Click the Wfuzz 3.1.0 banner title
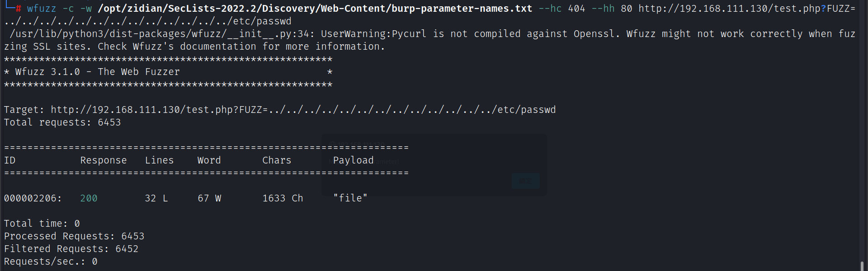This screenshot has width=868, height=271. [x=97, y=72]
